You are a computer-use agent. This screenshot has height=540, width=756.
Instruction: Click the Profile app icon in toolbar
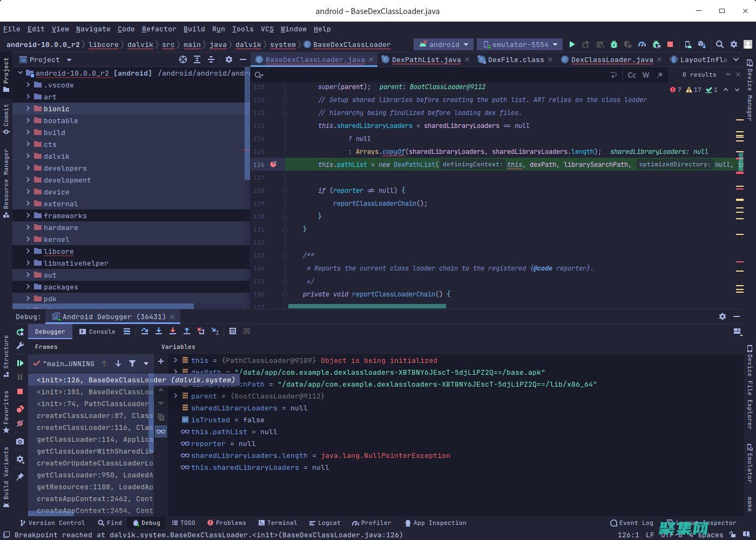642,44
